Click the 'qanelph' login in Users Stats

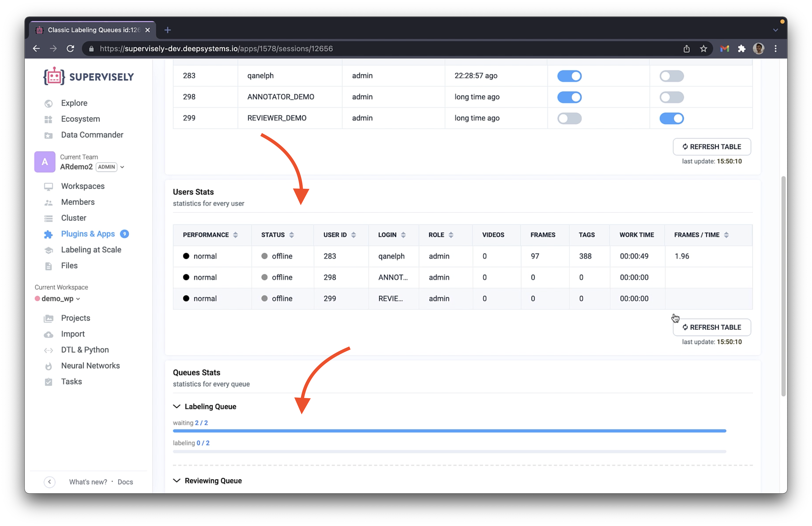point(391,257)
